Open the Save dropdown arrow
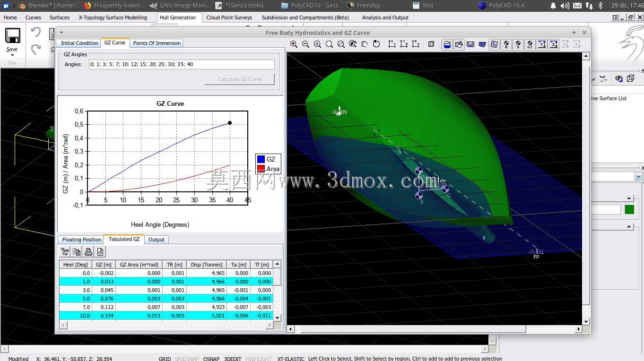This screenshot has height=361, width=644. pyautogui.click(x=12, y=55)
